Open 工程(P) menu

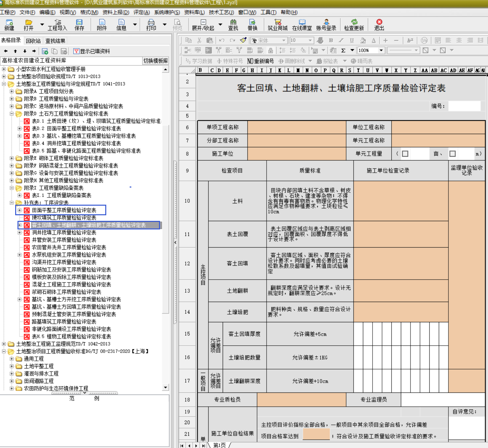[x=8, y=12]
